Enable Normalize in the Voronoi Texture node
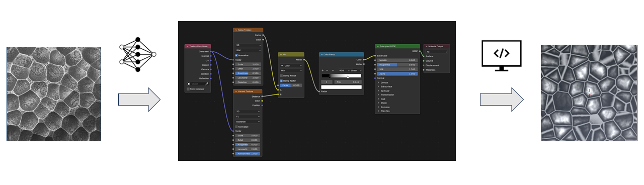This screenshot has width=644, height=185. tap(236, 126)
